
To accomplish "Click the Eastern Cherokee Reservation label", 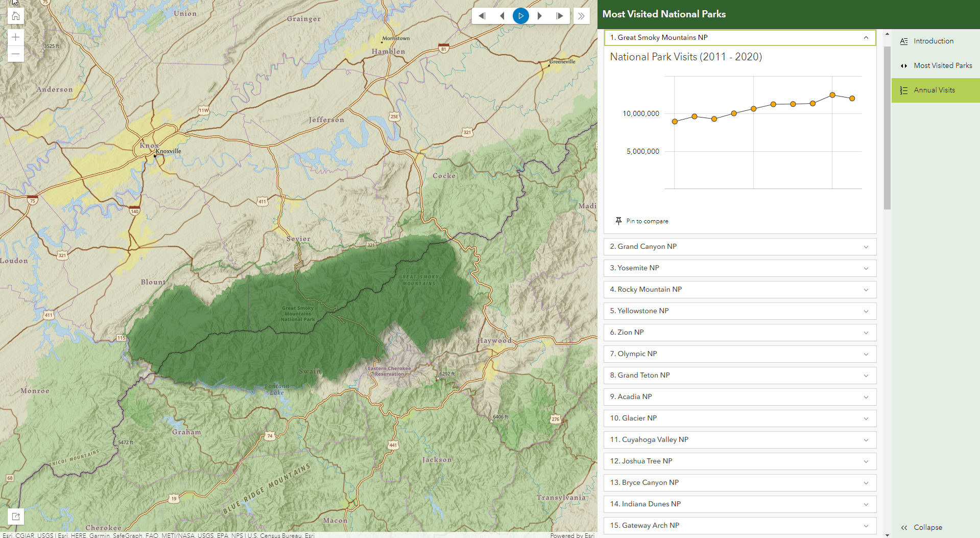I will [389, 371].
